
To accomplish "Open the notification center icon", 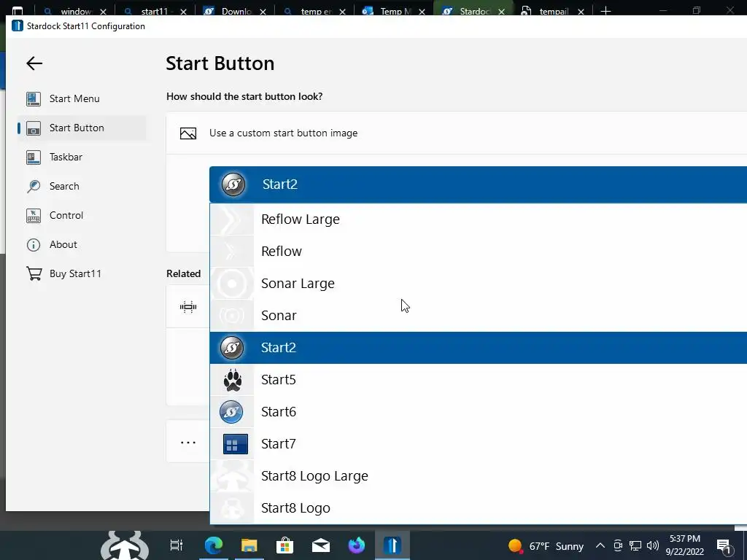I will pyautogui.click(x=724, y=546).
